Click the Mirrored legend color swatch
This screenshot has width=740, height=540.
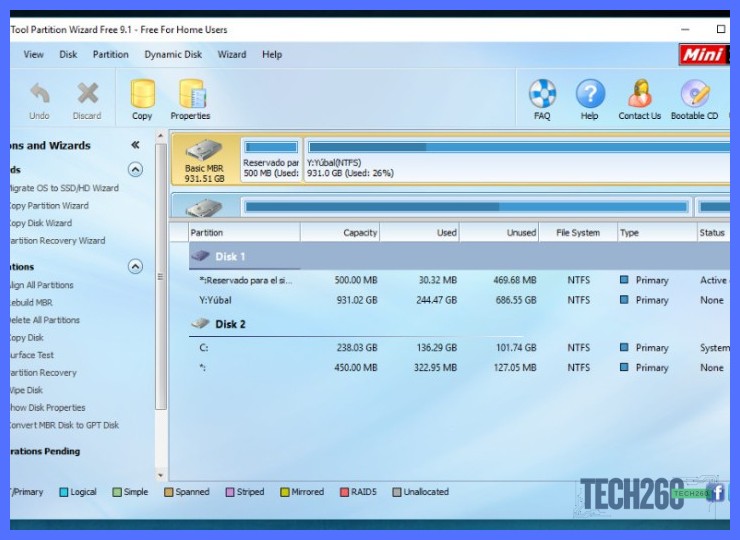tap(285, 492)
